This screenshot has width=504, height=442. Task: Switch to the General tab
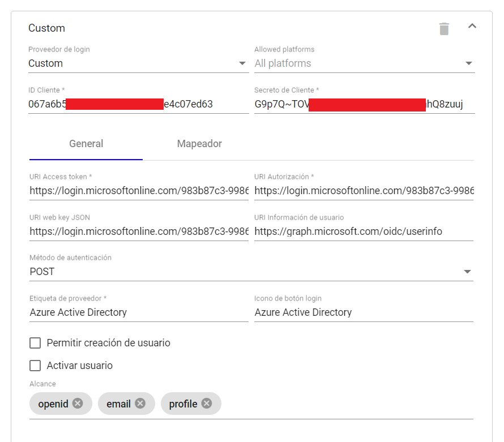coord(86,144)
